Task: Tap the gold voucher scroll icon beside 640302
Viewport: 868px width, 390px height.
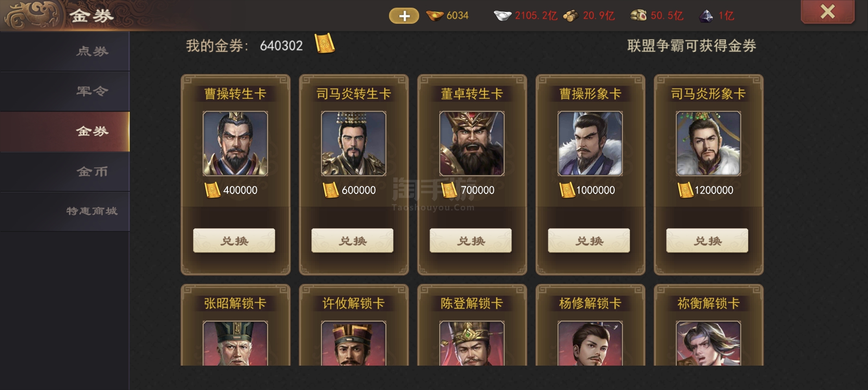Action: (324, 44)
